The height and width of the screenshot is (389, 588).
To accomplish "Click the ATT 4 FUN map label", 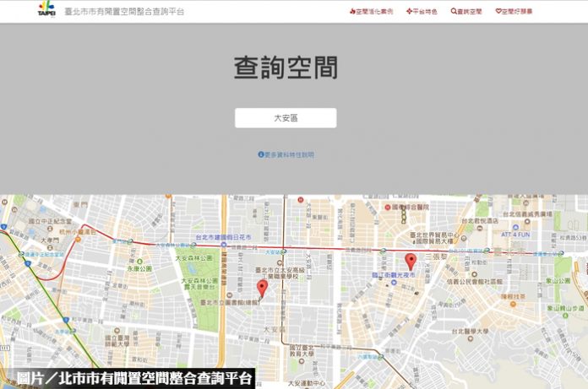I will (515, 235).
